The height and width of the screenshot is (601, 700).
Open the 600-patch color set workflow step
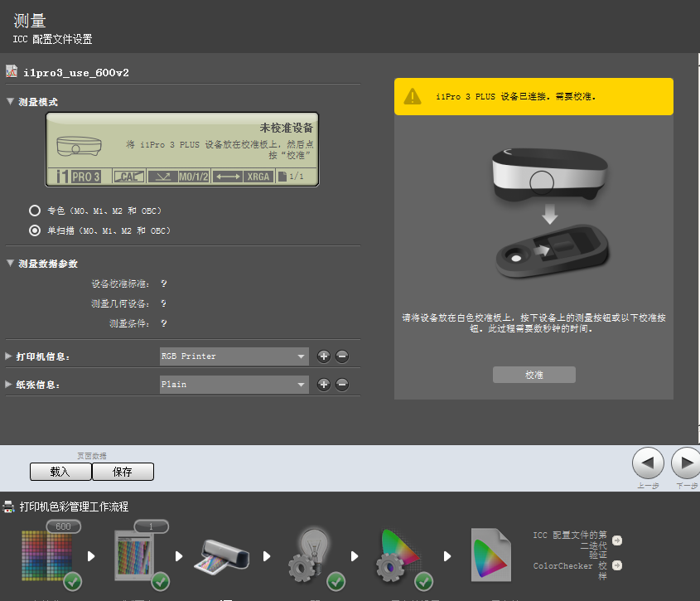point(47,555)
